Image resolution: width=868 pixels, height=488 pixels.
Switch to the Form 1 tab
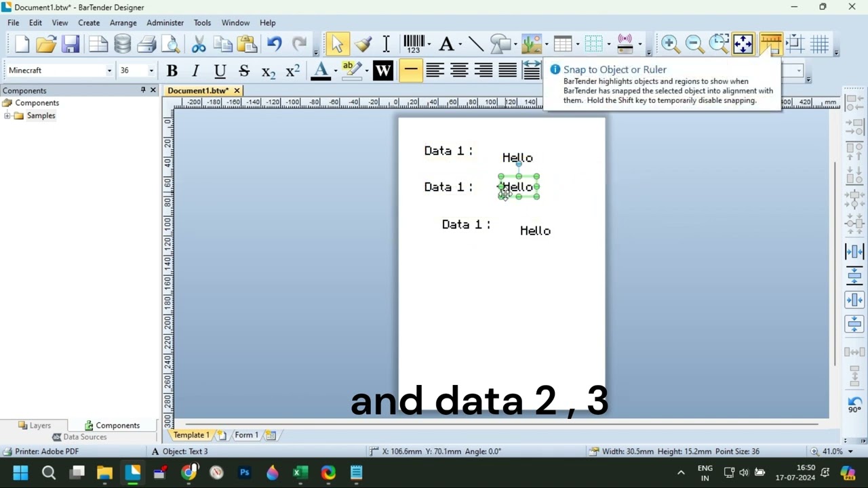tap(246, 435)
